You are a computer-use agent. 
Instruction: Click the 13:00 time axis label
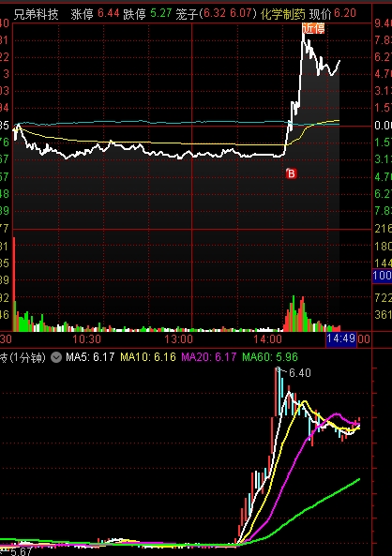click(178, 339)
